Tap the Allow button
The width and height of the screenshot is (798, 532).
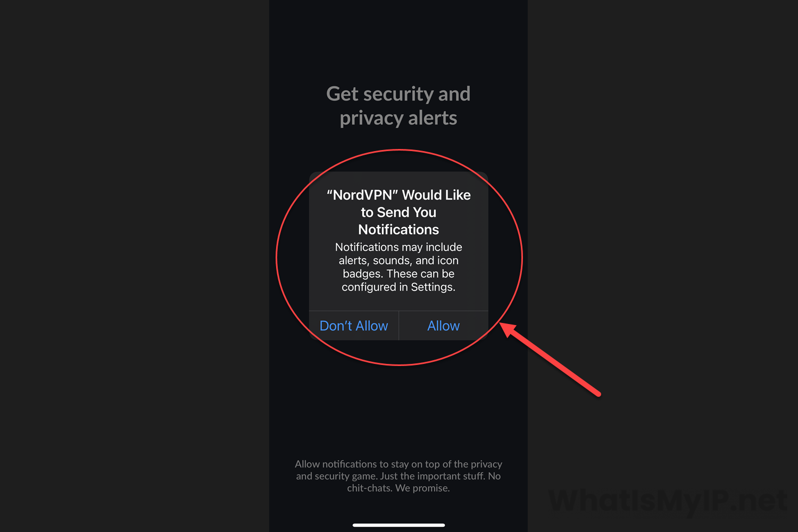pos(444,326)
